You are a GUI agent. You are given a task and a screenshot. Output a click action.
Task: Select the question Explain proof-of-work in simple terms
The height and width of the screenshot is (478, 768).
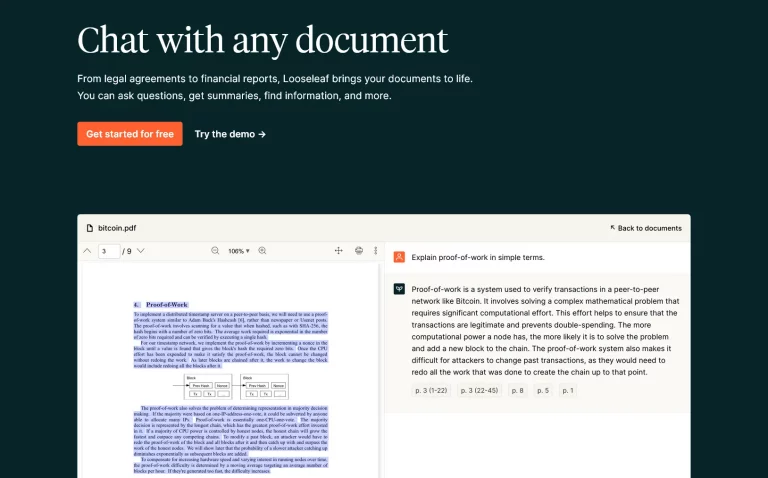pyautogui.click(x=478, y=258)
